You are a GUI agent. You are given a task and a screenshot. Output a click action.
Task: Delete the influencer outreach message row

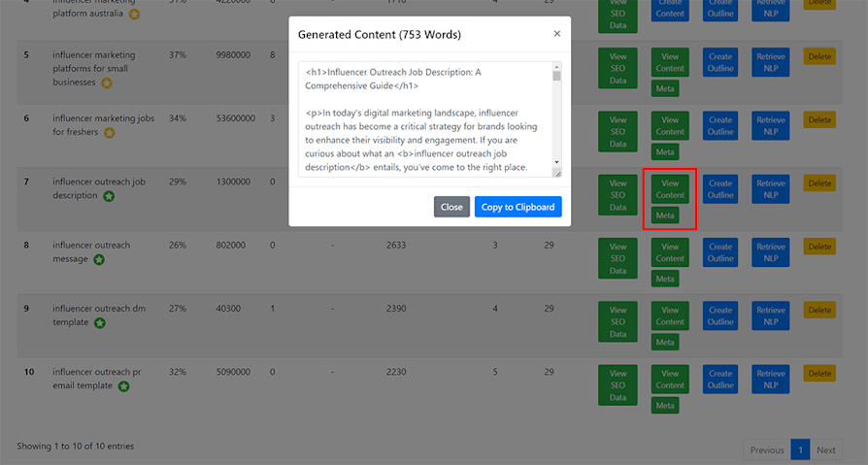click(819, 247)
